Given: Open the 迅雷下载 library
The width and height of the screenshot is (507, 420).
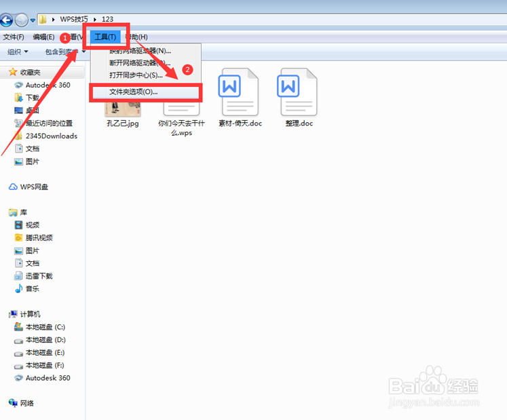Looking at the screenshot, I should pyautogui.click(x=33, y=275).
